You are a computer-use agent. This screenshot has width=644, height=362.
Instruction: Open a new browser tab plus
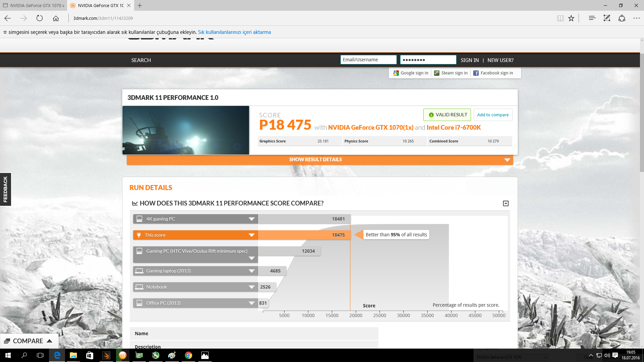pos(140,5)
